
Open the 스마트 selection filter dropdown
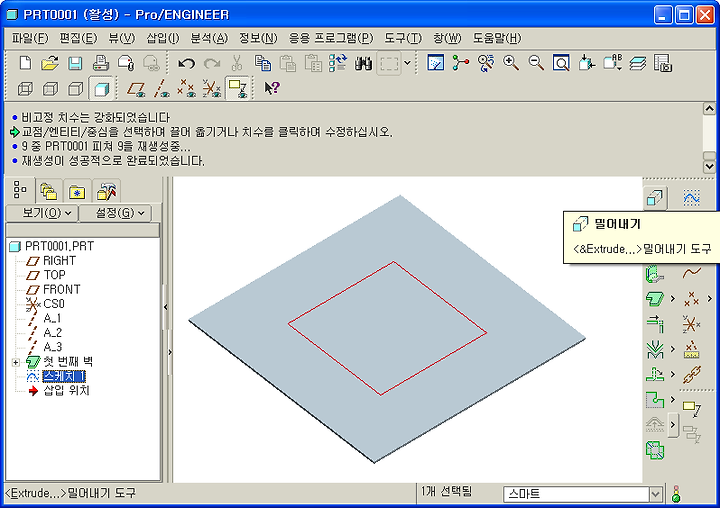click(656, 494)
